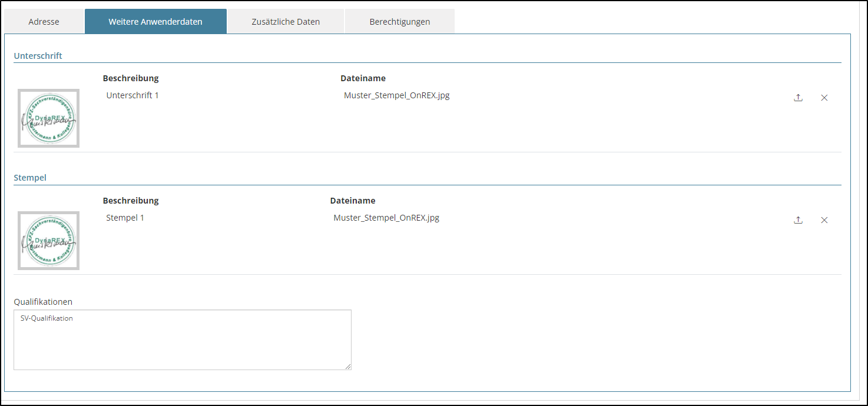Click the Qualifikationen field label
This screenshot has height=406, width=868.
click(43, 302)
